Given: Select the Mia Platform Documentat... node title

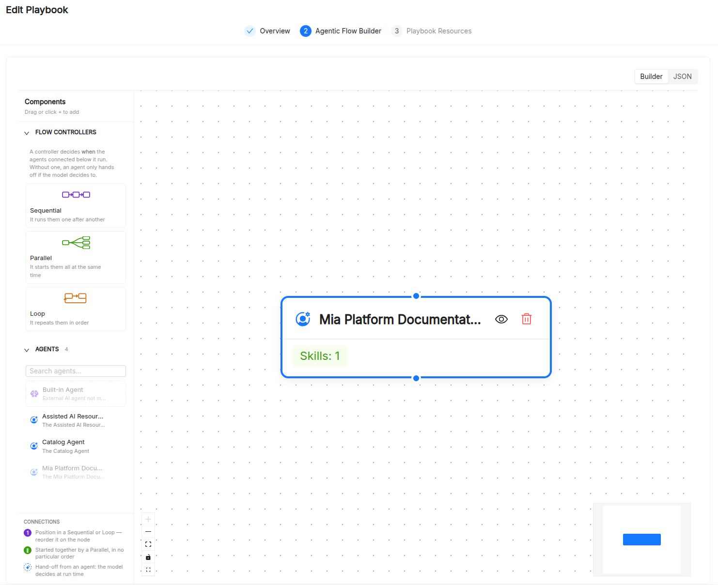Looking at the screenshot, I should [400, 320].
